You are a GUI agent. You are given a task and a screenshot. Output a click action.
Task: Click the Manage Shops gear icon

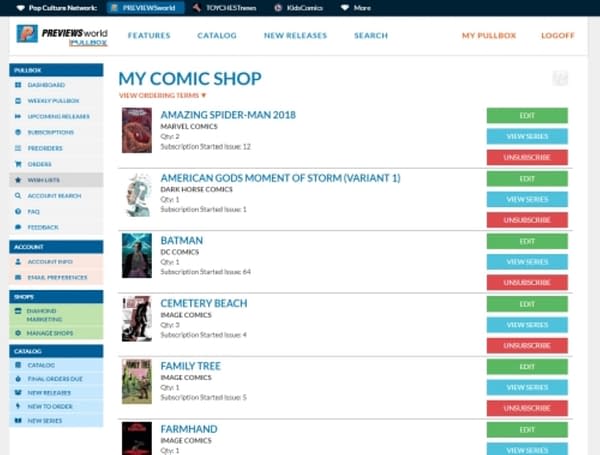click(x=18, y=333)
